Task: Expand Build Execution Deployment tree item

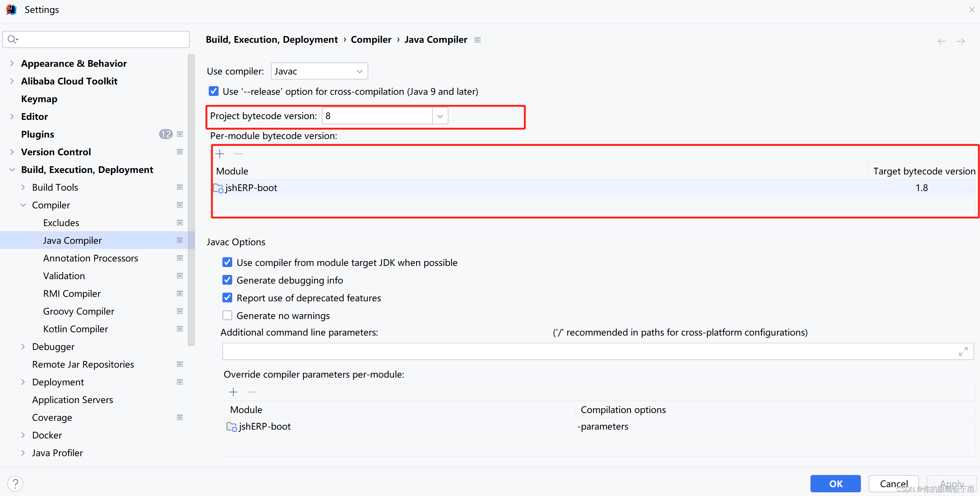Action: 11,170
